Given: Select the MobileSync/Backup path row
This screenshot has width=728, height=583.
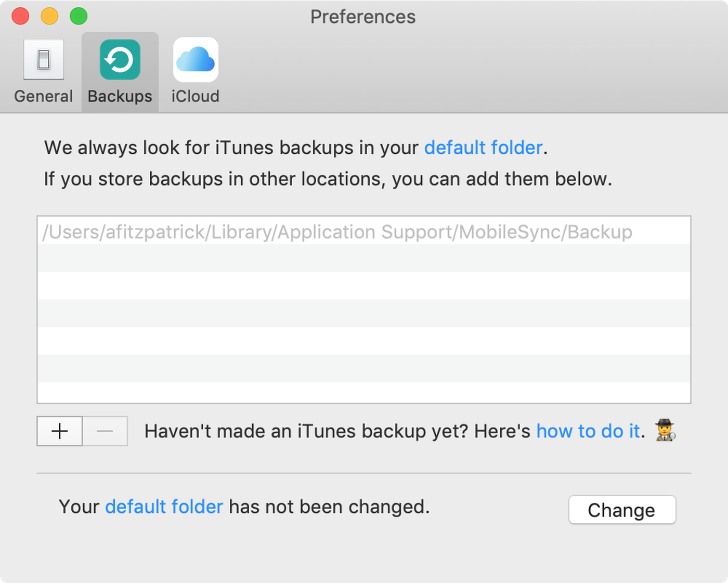Looking at the screenshot, I should click(337, 232).
